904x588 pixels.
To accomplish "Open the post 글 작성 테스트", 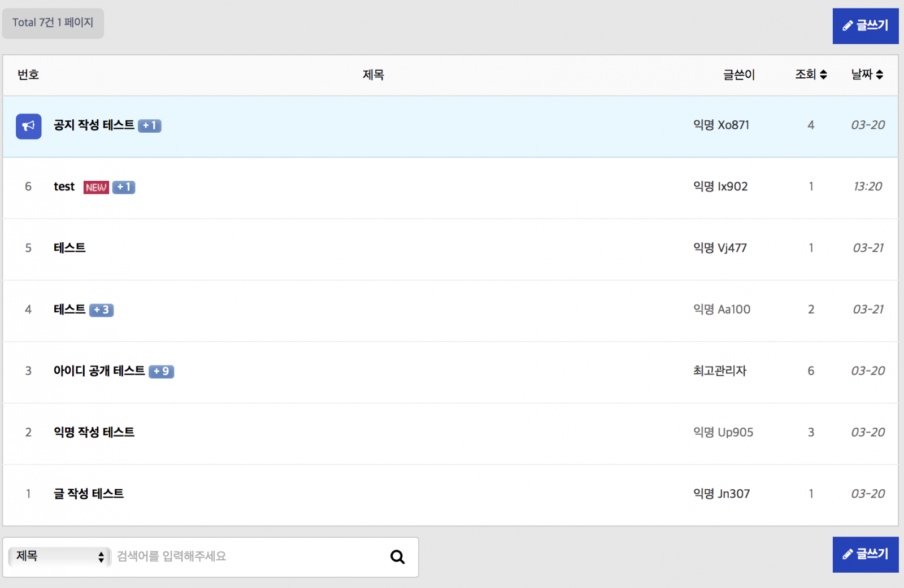I will click(89, 494).
